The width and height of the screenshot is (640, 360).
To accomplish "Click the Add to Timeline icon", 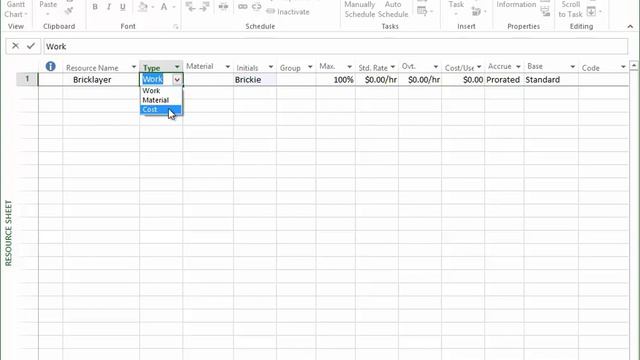I will pyautogui.click(x=545, y=12).
